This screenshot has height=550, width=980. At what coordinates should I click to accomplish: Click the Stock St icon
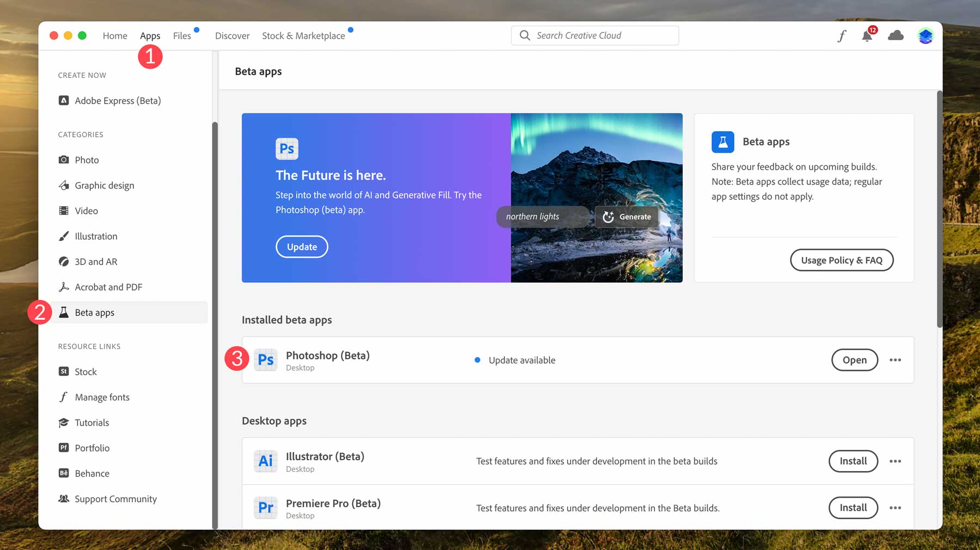click(64, 372)
